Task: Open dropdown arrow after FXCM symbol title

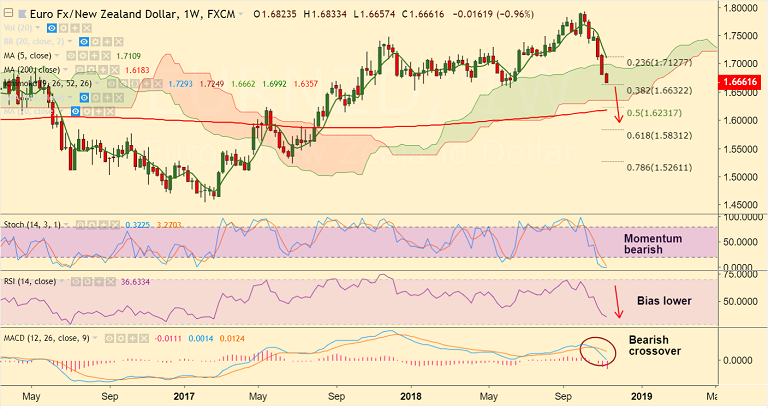Action: click(x=240, y=14)
